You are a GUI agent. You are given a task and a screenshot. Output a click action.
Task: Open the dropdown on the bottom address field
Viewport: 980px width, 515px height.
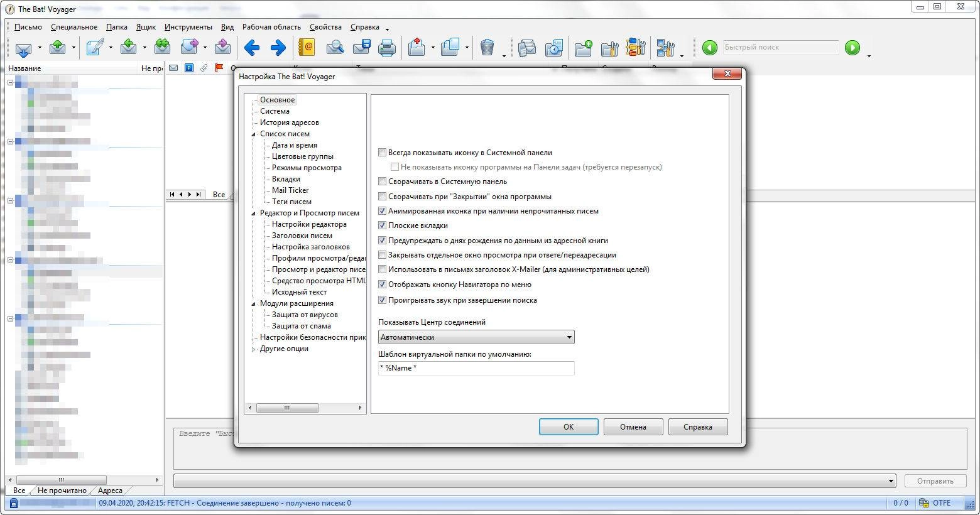(891, 481)
